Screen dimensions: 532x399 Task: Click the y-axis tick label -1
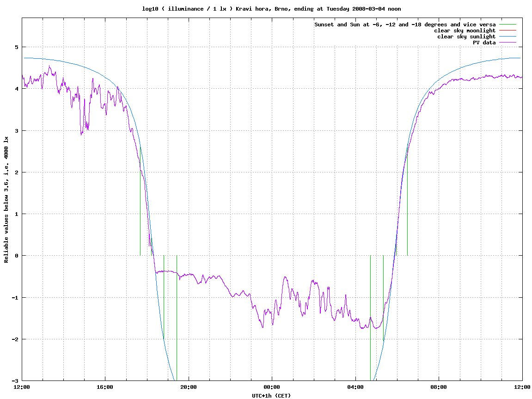[15, 298]
